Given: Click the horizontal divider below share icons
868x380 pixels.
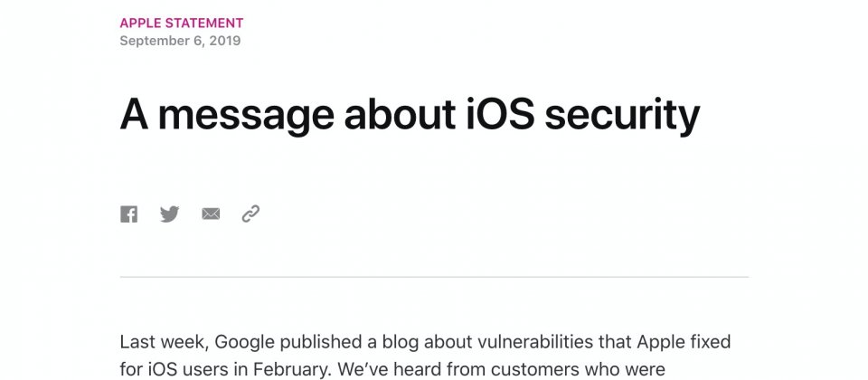Looking at the screenshot, I should tap(434, 277).
